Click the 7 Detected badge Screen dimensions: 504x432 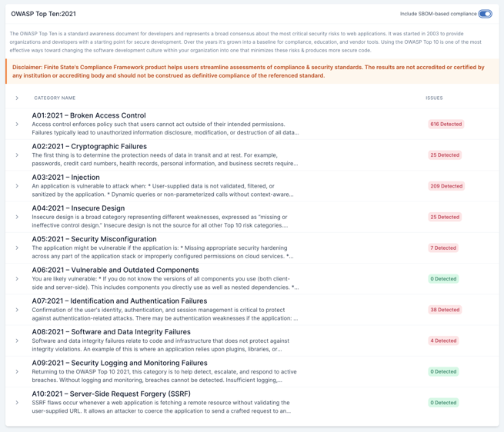[443, 248]
